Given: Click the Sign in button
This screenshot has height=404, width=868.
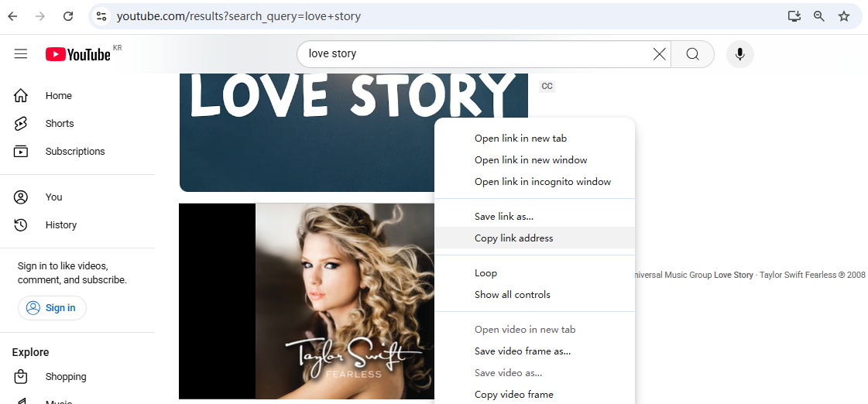Looking at the screenshot, I should tap(52, 308).
